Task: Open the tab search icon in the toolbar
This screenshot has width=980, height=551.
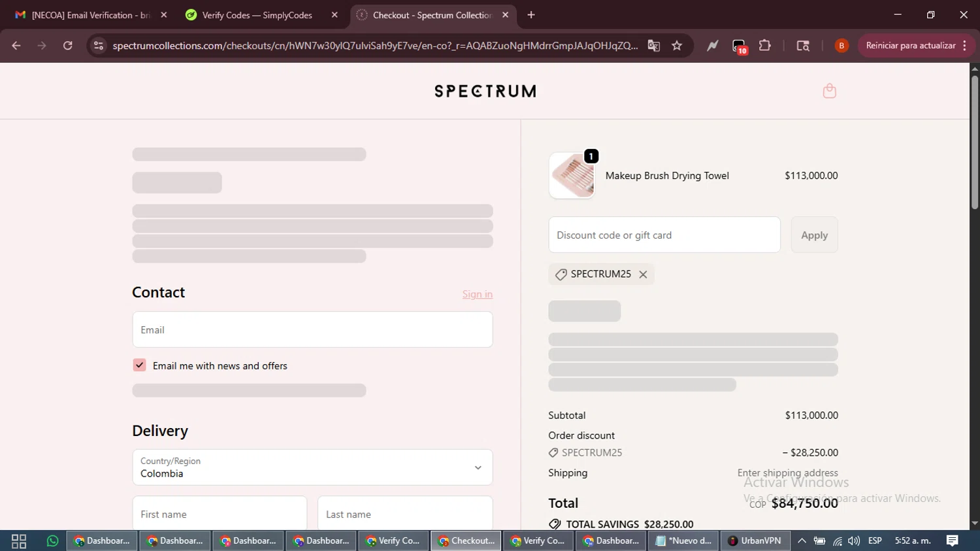Action: 803,46
